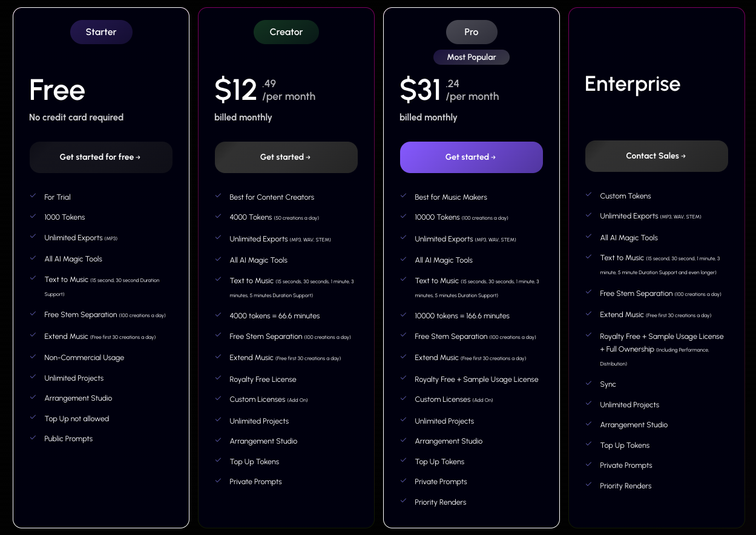
Task: Click the checkmark beside "Public Prompts"
Action: 33,438
